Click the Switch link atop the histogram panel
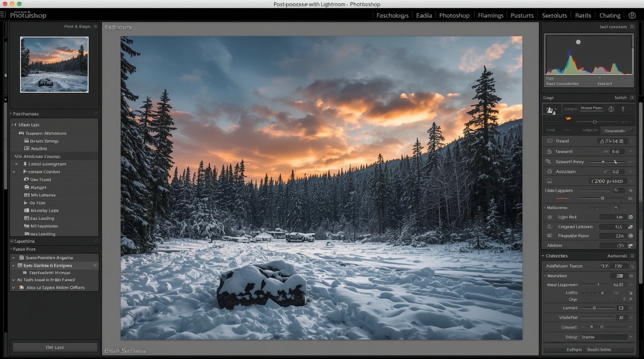 (622, 98)
